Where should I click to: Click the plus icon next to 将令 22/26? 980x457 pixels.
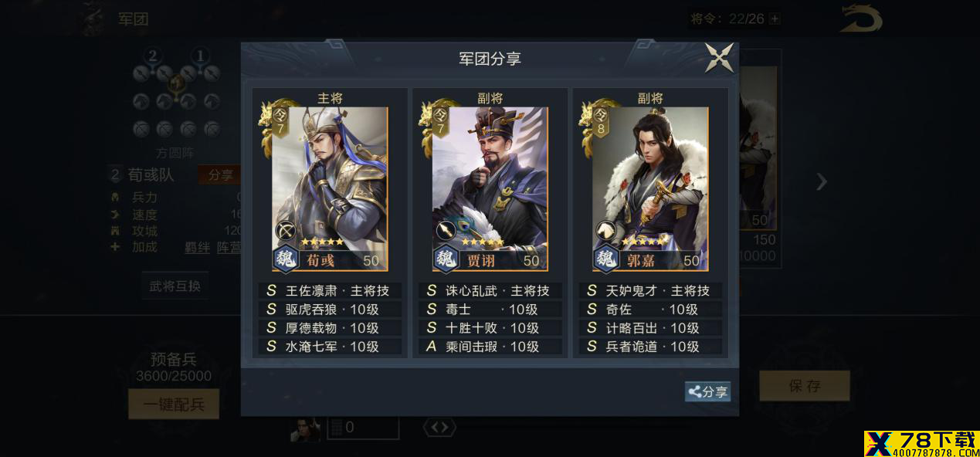775,19
